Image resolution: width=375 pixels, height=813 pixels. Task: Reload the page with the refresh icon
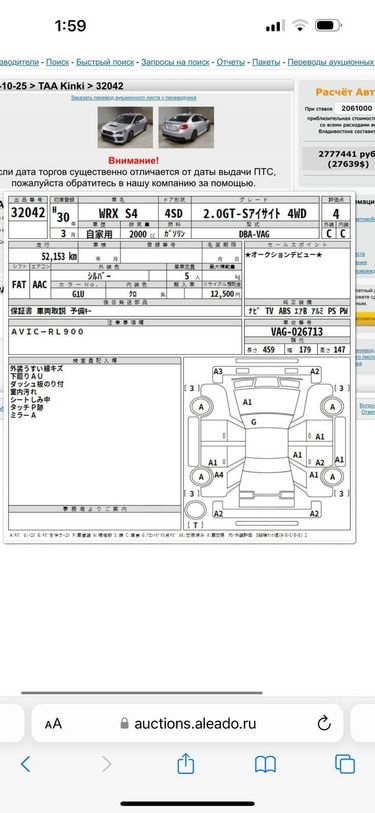(323, 723)
